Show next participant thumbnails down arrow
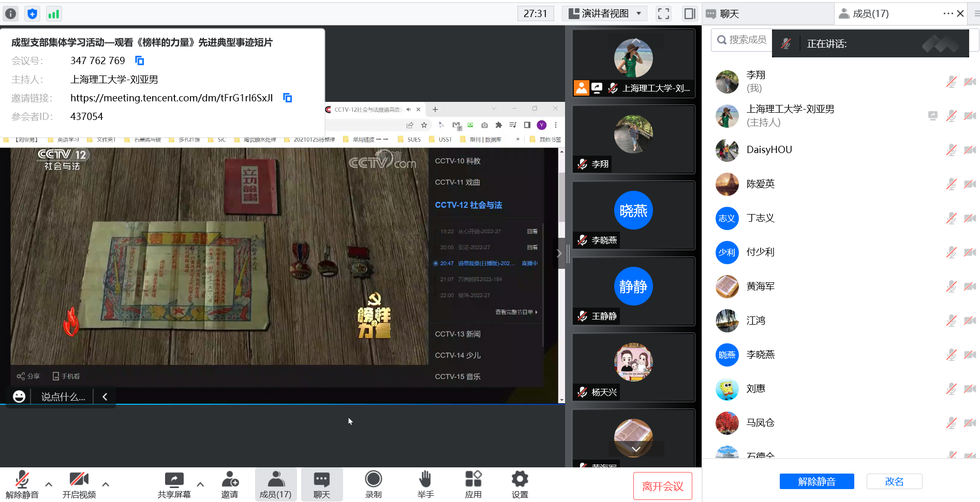This screenshot has height=502, width=980. tap(636, 449)
